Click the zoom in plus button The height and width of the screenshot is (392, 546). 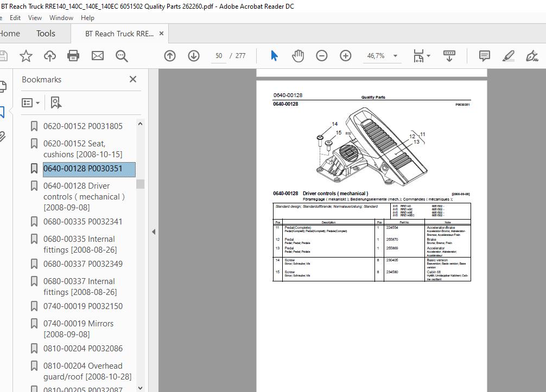[x=346, y=56]
